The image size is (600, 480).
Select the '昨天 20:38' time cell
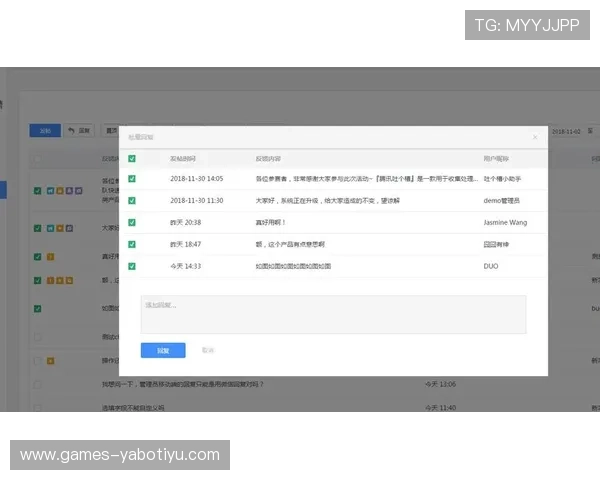point(186,222)
